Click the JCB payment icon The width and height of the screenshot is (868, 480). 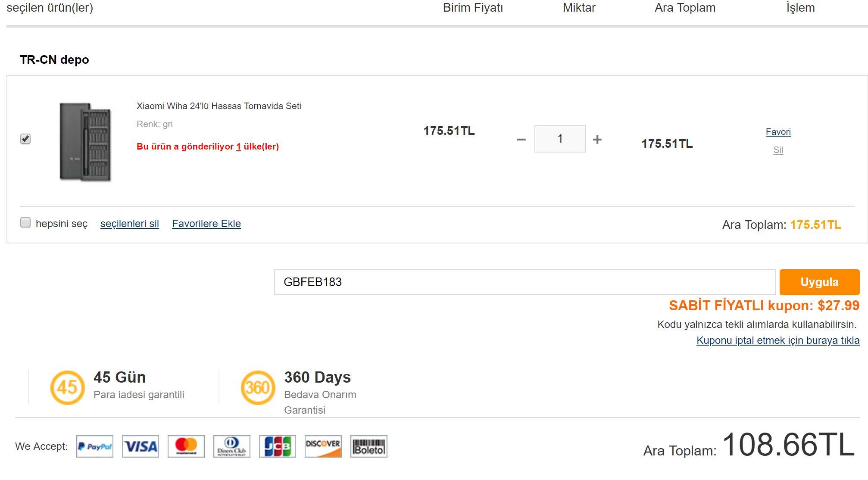tap(278, 446)
